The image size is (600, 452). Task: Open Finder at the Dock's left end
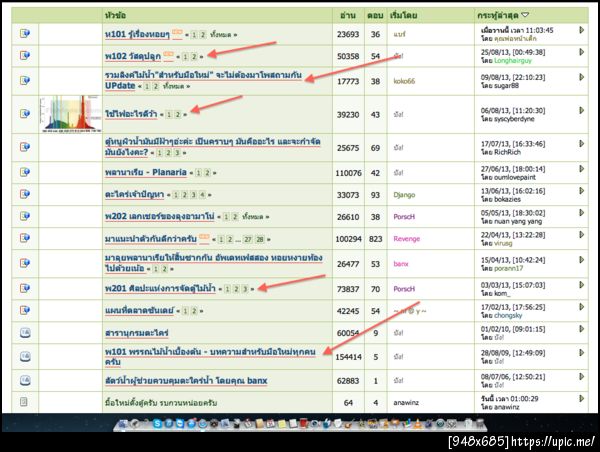(122, 424)
